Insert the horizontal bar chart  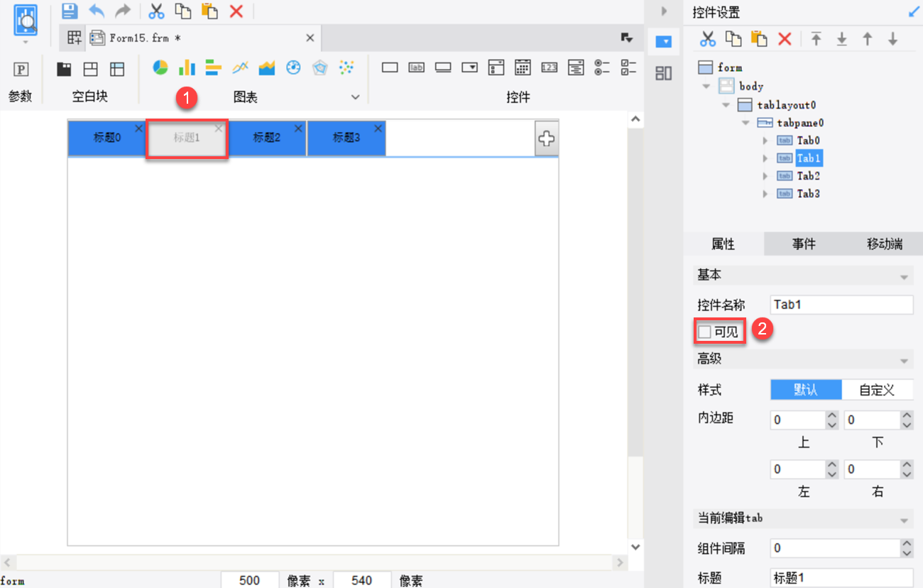(214, 67)
